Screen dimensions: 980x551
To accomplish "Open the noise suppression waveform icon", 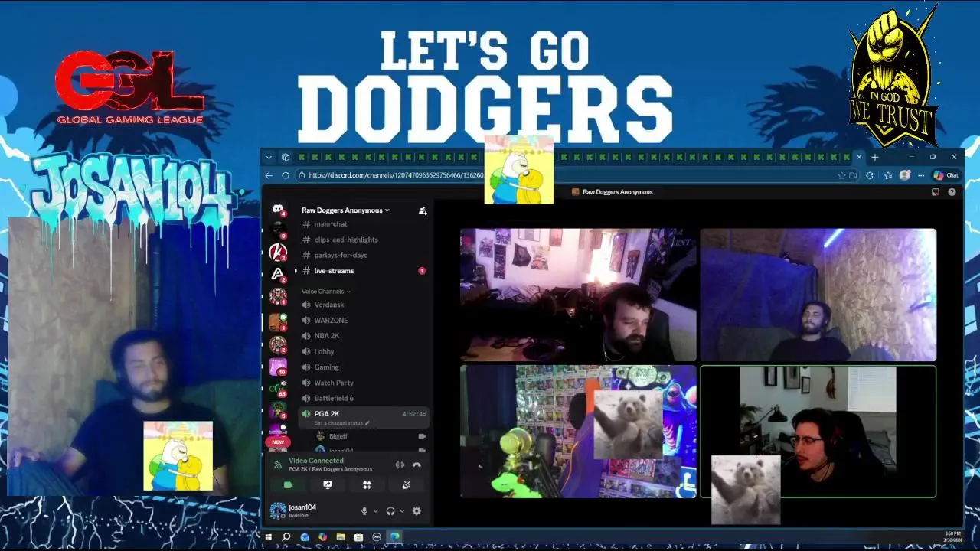I will tap(400, 465).
